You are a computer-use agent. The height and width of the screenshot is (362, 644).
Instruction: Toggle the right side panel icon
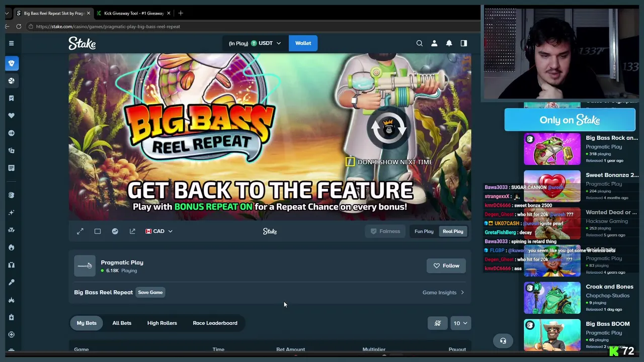coord(464,43)
